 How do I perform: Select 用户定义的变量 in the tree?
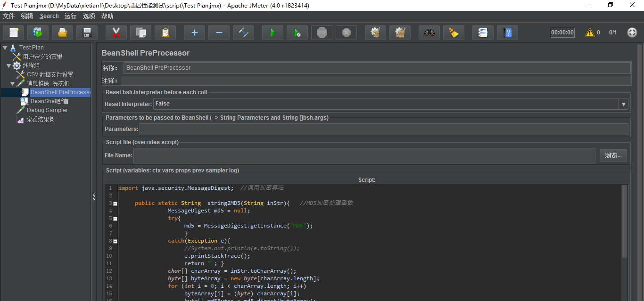point(42,57)
